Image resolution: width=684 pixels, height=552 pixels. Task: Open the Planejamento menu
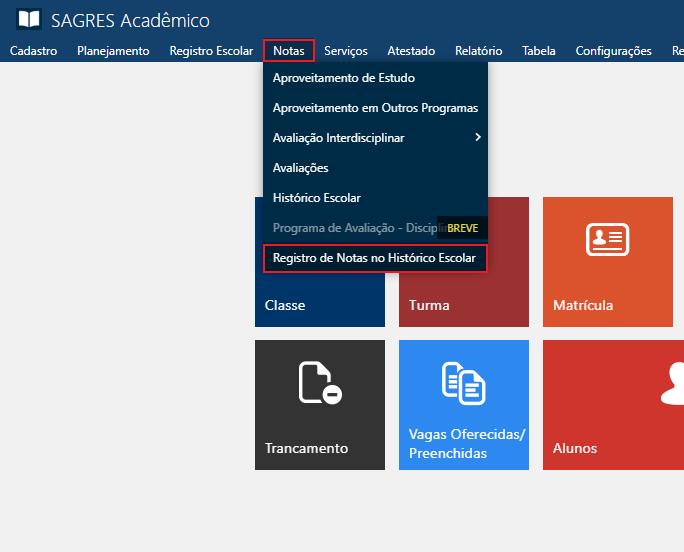pyautogui.click(x=113, y=51)
